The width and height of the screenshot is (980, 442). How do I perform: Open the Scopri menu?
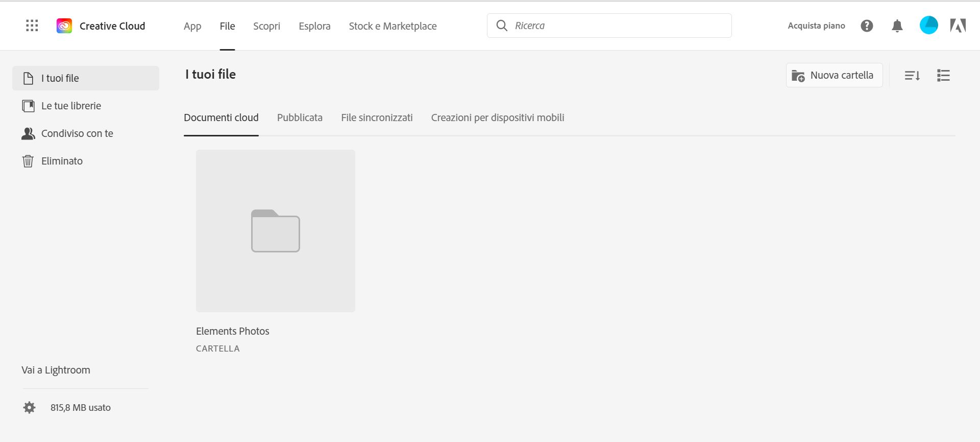(x=266, y=26)
